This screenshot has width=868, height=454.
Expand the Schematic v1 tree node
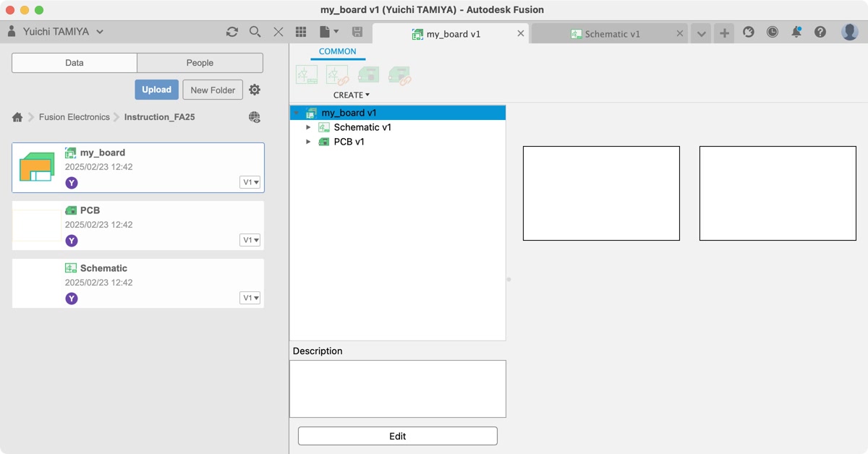(308, 127)
